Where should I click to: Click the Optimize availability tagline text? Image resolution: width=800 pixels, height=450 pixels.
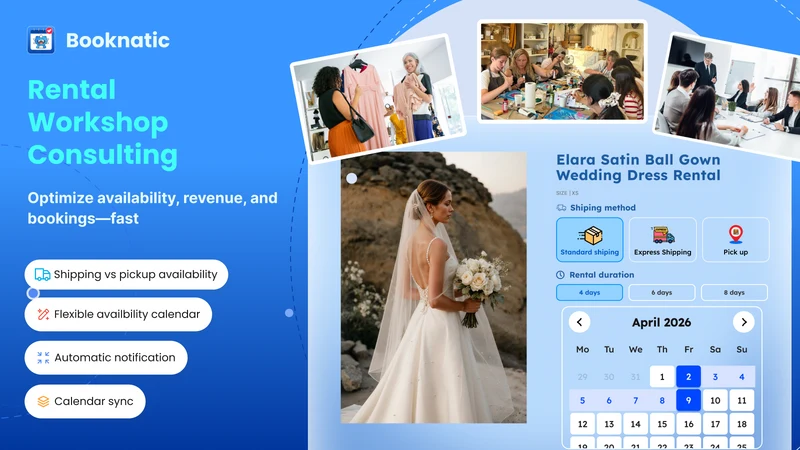pyautogui.click(x=153, y=208)
